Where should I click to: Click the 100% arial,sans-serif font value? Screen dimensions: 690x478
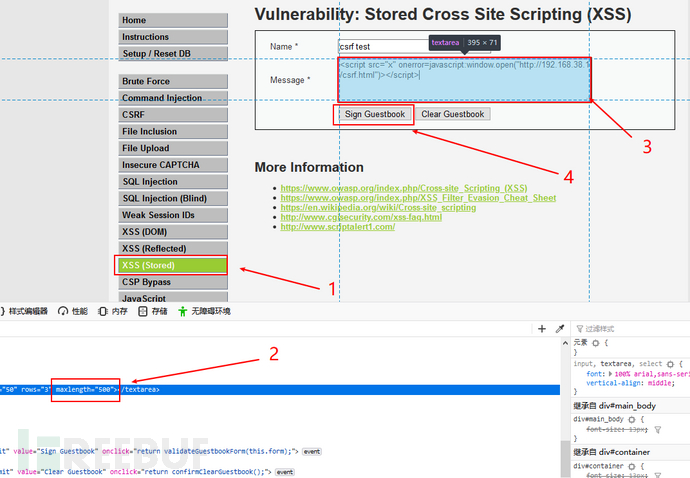tap(652, 374)
